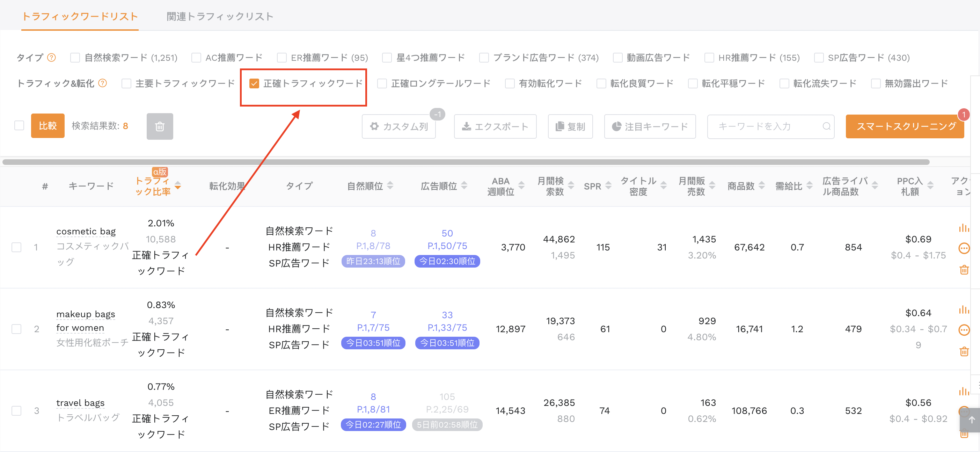Click the orange 比較 button
The width and height of the screenshot is (980, 452).
(x=47, y=125)
